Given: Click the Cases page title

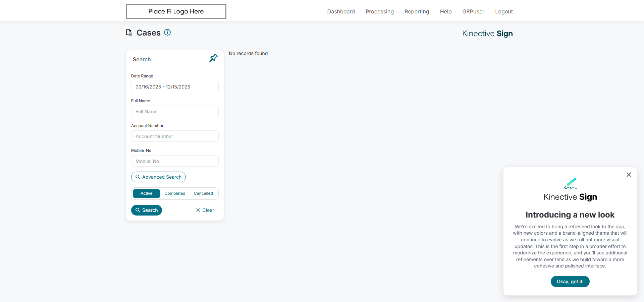Looking at the screenshot, I should pos(149,33).
